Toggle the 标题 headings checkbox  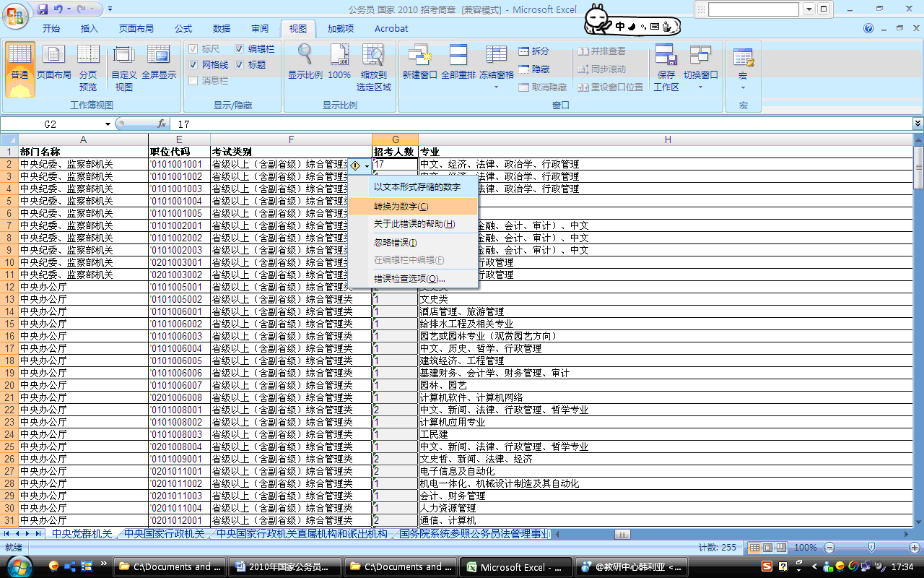(240, 64)
